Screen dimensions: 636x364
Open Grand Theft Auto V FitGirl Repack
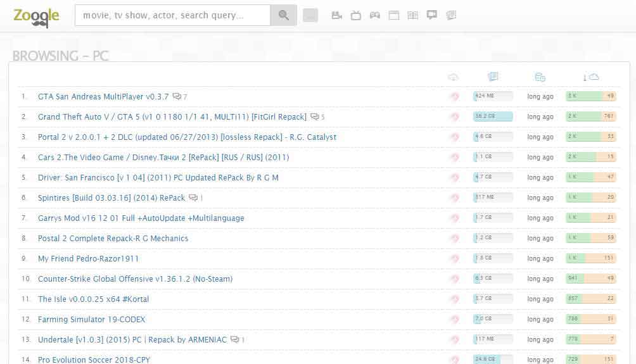pos(172,116)
